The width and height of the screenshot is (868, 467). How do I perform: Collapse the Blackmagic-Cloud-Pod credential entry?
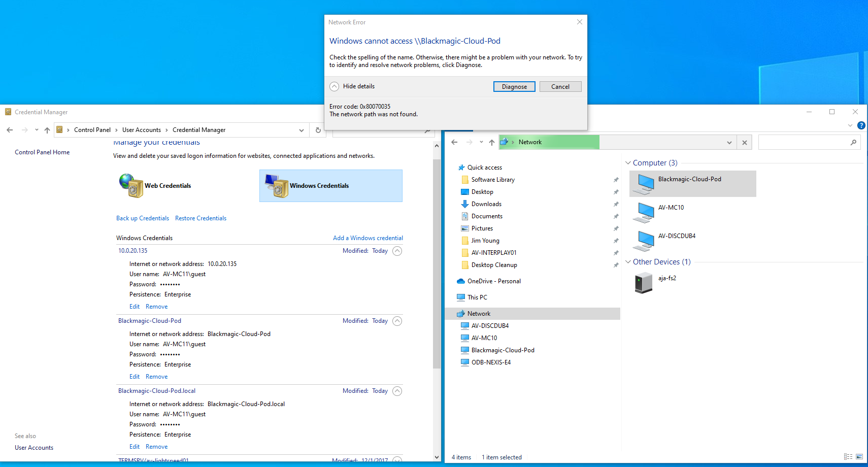pyautogui.click(x=397, y=321)
